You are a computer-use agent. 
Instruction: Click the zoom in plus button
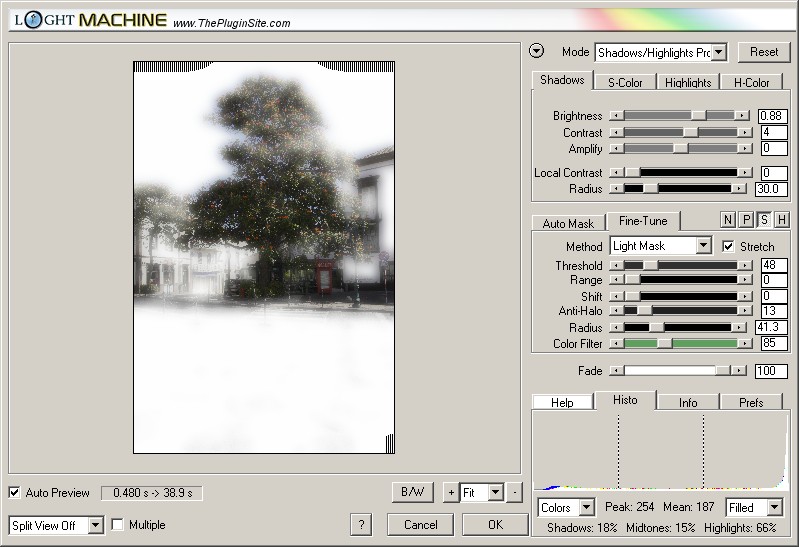click(450, 493)
